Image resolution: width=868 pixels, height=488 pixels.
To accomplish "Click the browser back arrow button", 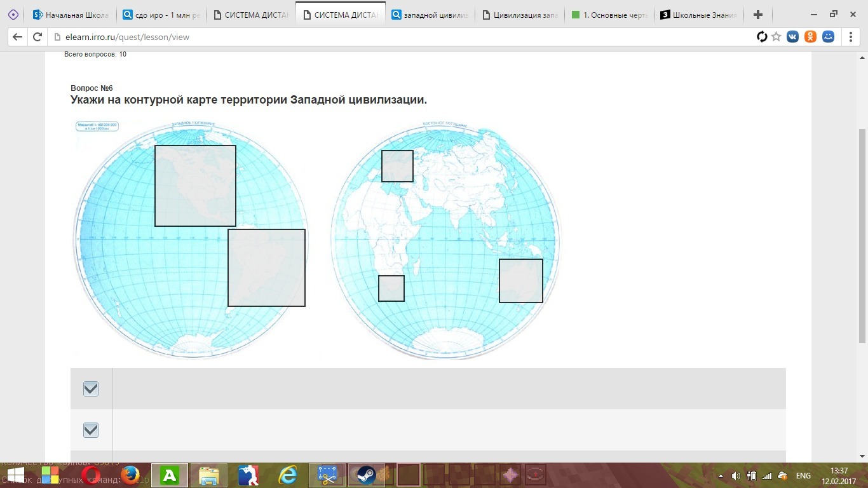I will pos(17,37).
